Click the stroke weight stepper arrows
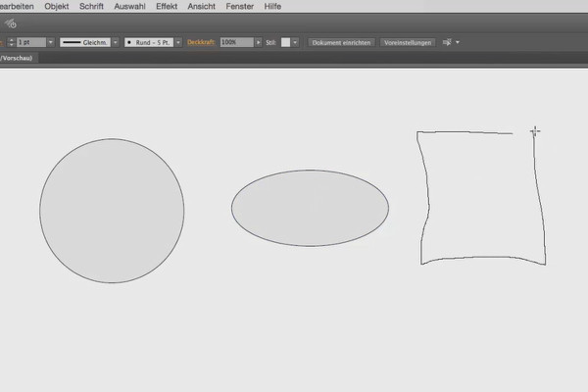This screenshot has height=392, width=588. [11, 42]
